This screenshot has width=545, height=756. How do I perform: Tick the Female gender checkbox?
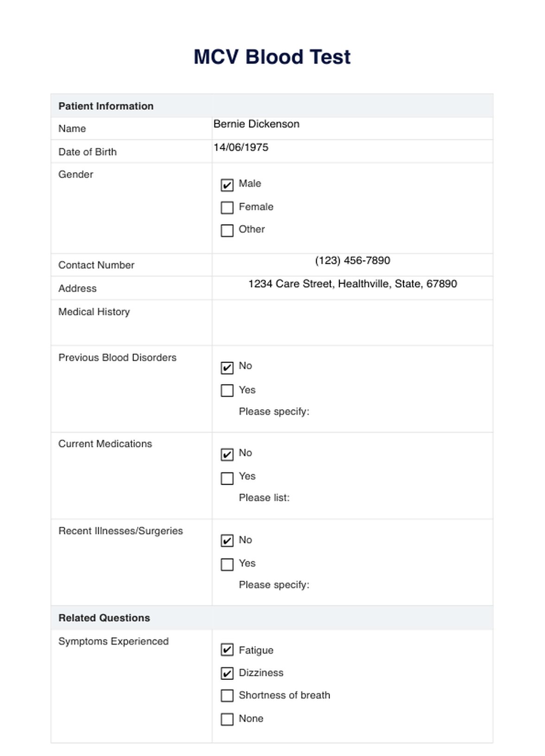[x=227, y=207]
